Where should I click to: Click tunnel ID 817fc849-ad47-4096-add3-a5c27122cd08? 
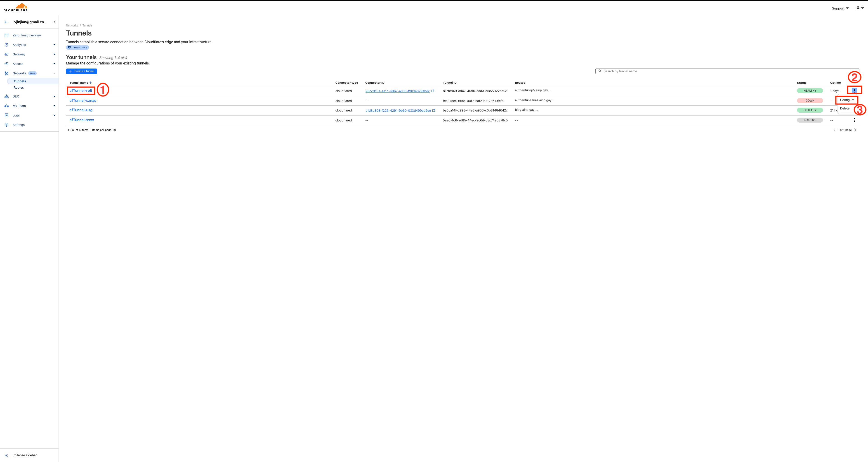click(475, 91)
